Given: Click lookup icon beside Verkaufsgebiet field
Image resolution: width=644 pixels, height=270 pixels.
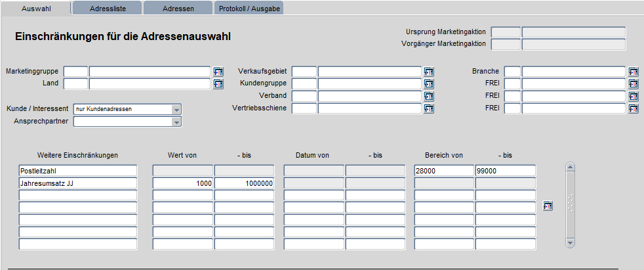Looking at the screenshot, I should pos(429,72).
